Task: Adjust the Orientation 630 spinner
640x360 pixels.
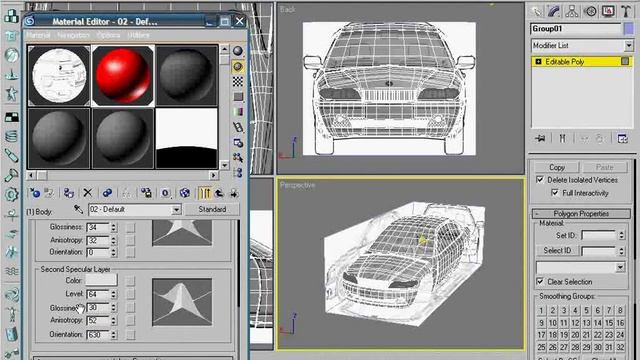Action: [x=114, y=335]
